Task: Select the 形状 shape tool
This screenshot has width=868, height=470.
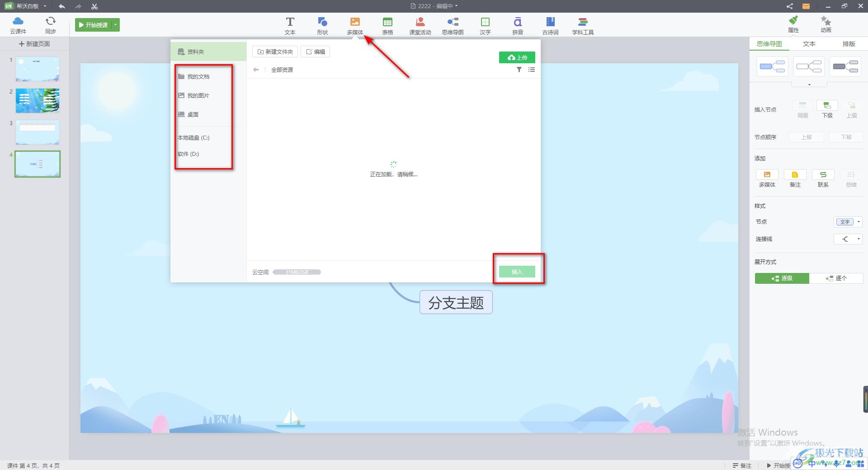Action: click(322, 26)
